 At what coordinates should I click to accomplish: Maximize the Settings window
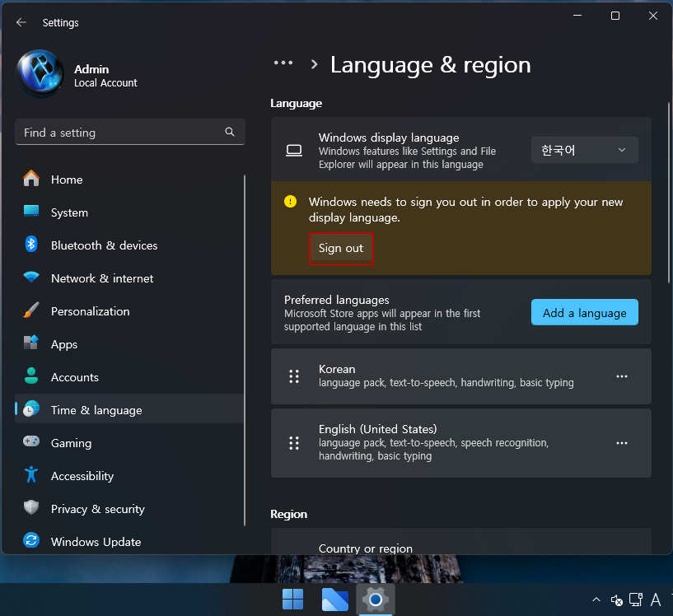pyautogui.click(x=615, y=16)
